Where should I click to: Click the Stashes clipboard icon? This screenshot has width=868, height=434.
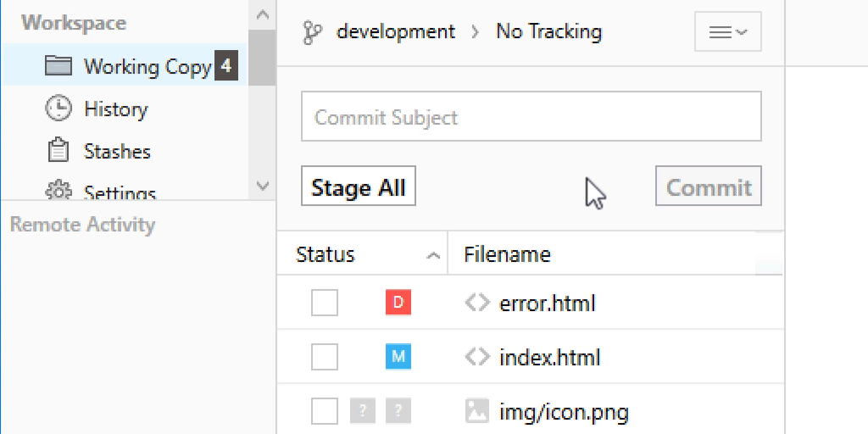[x=58, y=151]
